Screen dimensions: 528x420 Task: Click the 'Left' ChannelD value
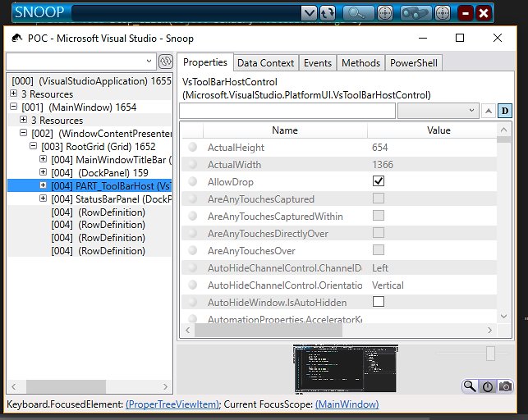380,268
